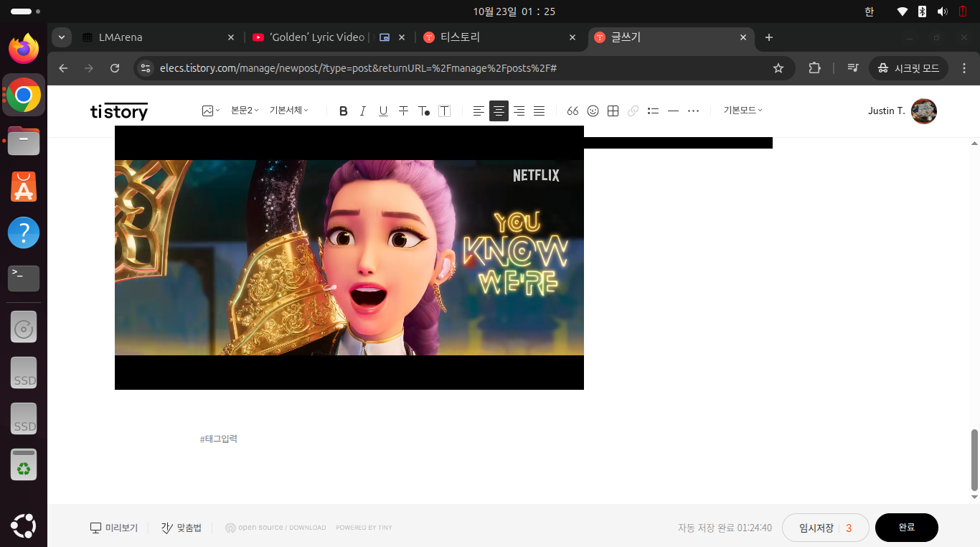This screenshot has width=980, height=547.
Task: Open the text color picker
Action: (x=424, y=111)
